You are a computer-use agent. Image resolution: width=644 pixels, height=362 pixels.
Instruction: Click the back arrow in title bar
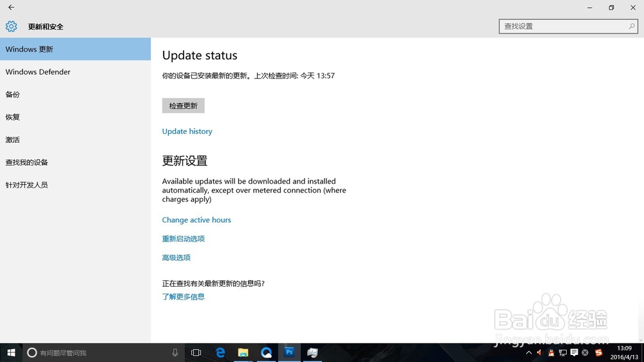[x=11, y=7]
